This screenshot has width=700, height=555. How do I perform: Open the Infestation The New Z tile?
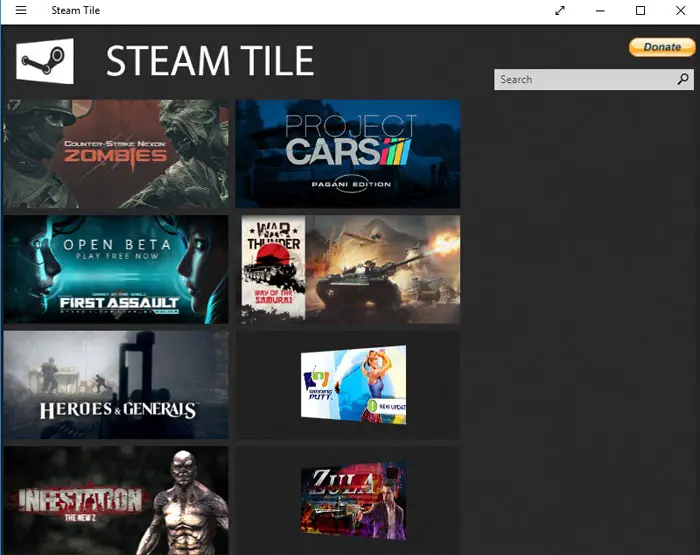pos(116,501)
